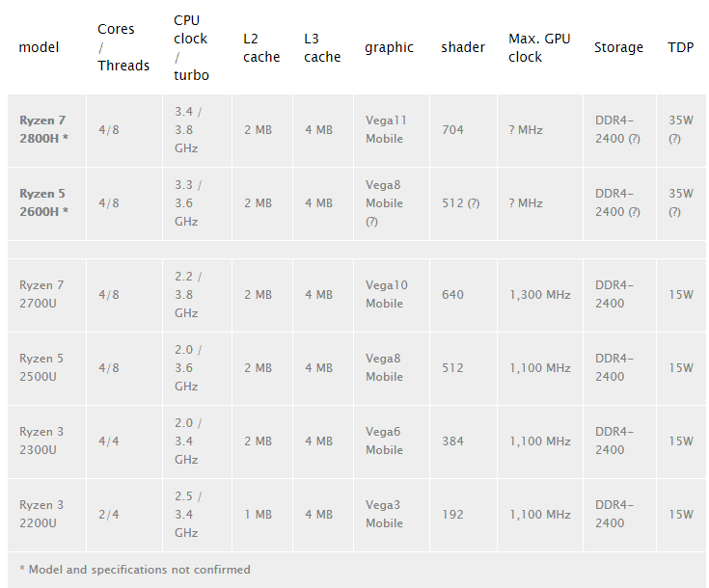The height and width of the screenshot is (588, 709).
Task: Click the Vega11 Mobile graphics cell
Action: 386,129
